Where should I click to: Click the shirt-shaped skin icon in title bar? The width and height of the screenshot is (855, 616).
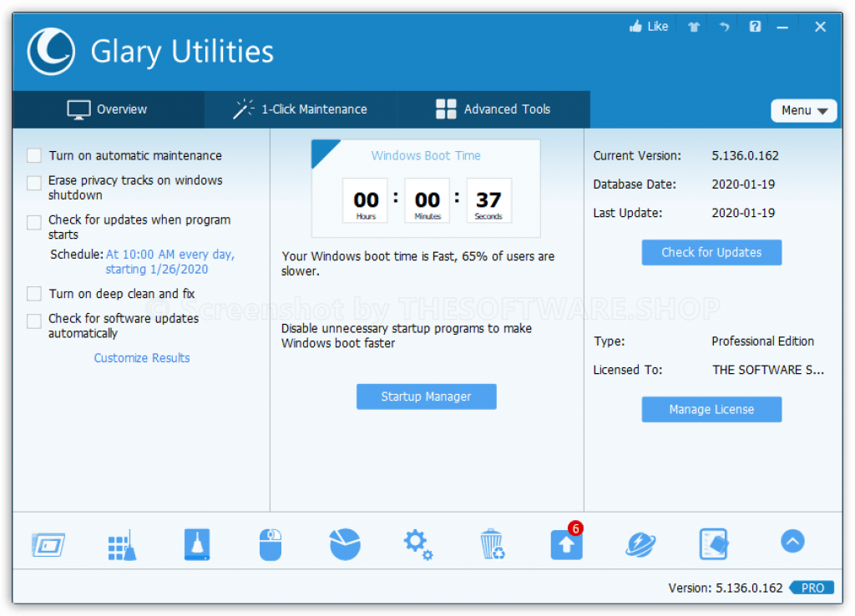[x=693, y=27]
